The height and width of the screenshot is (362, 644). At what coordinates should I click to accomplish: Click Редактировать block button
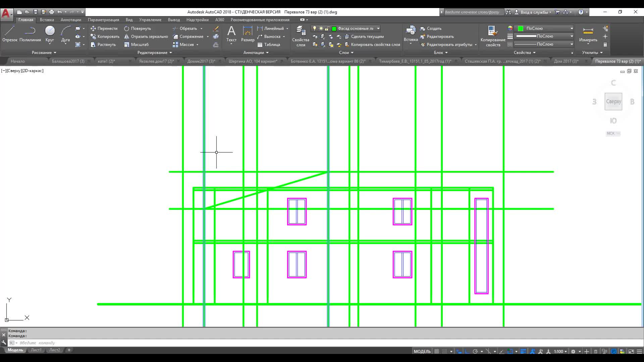click(x=437, y=37)
